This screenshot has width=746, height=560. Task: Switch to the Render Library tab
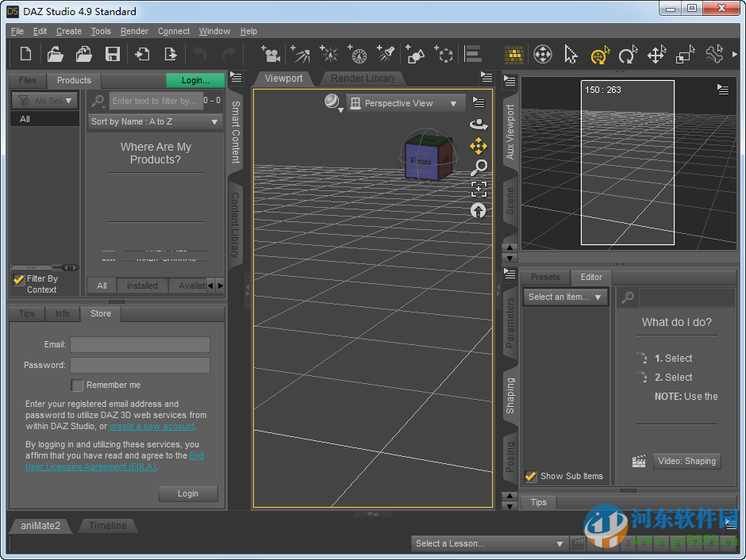tap(363, 79)
